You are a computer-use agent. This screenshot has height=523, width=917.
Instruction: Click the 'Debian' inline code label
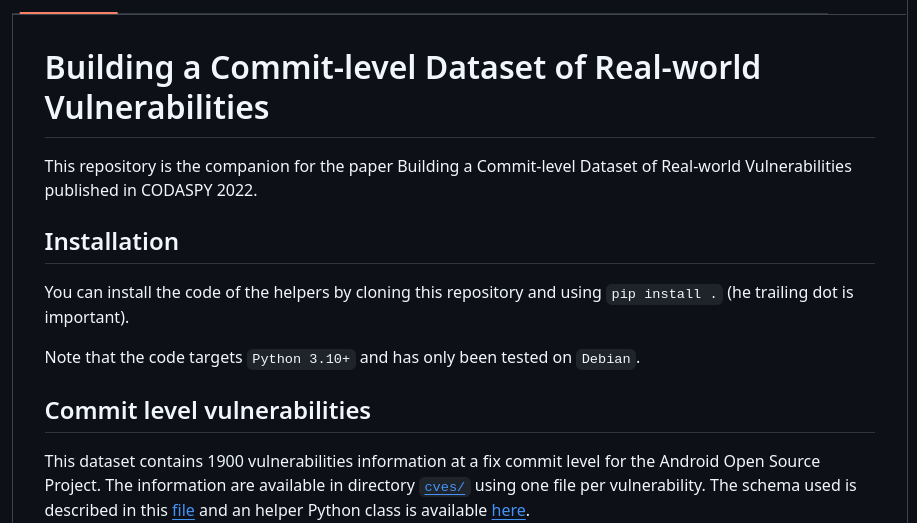coord(606,359)
